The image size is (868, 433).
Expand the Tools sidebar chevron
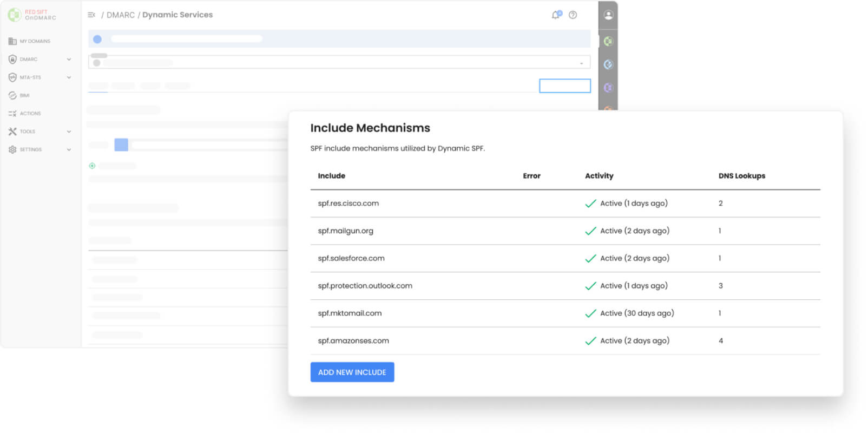point(69,132)
